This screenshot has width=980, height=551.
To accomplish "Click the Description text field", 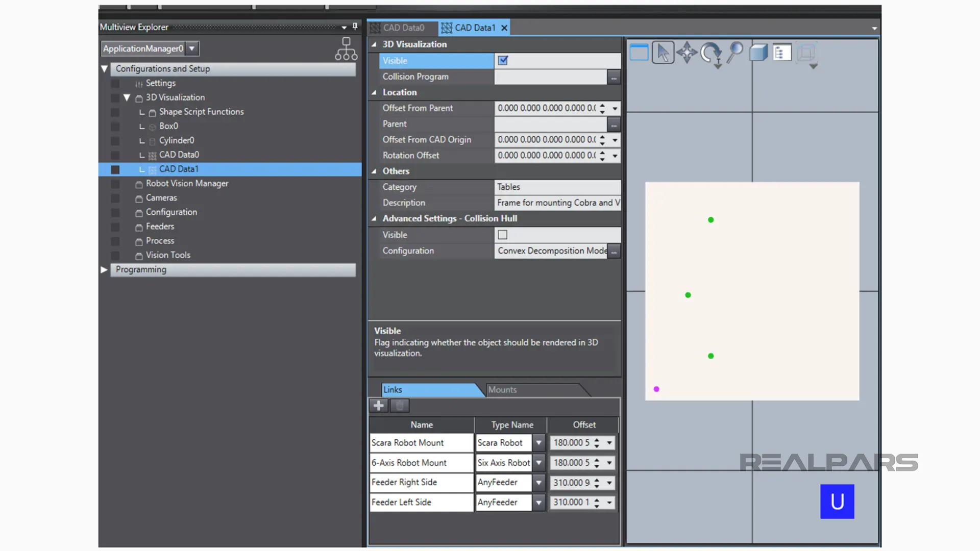I will (557, 203).
